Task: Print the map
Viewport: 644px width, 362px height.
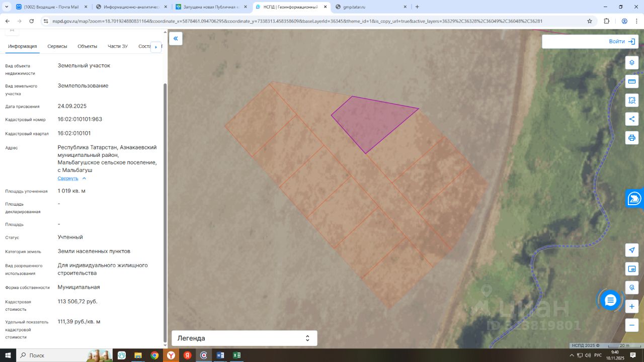Action: [632, 138]
